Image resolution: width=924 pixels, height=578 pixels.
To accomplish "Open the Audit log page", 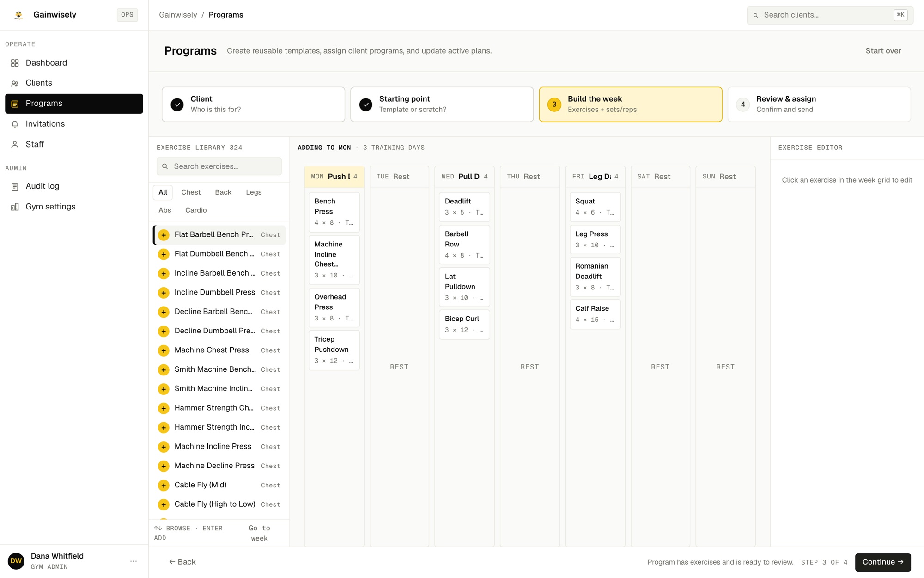I will [74, 186].
